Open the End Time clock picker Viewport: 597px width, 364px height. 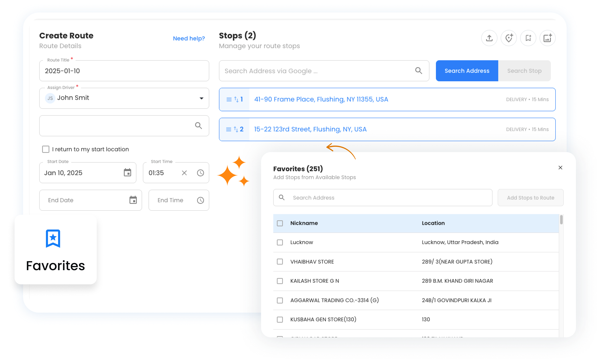(x=200, y=200)
